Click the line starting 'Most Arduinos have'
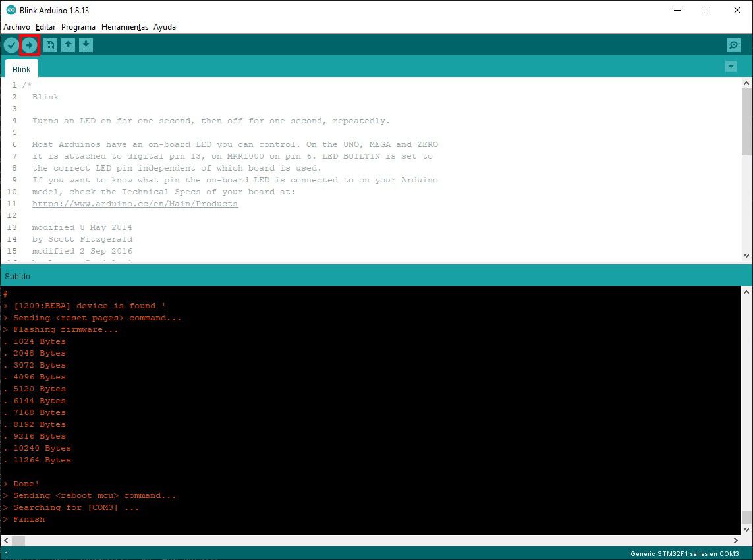Viewport: 753px width, 560px height. tap(235, 144)
